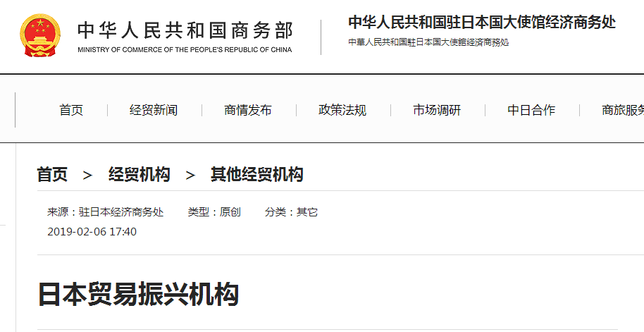Open 中日合作 navigation item

click(531, 110)
